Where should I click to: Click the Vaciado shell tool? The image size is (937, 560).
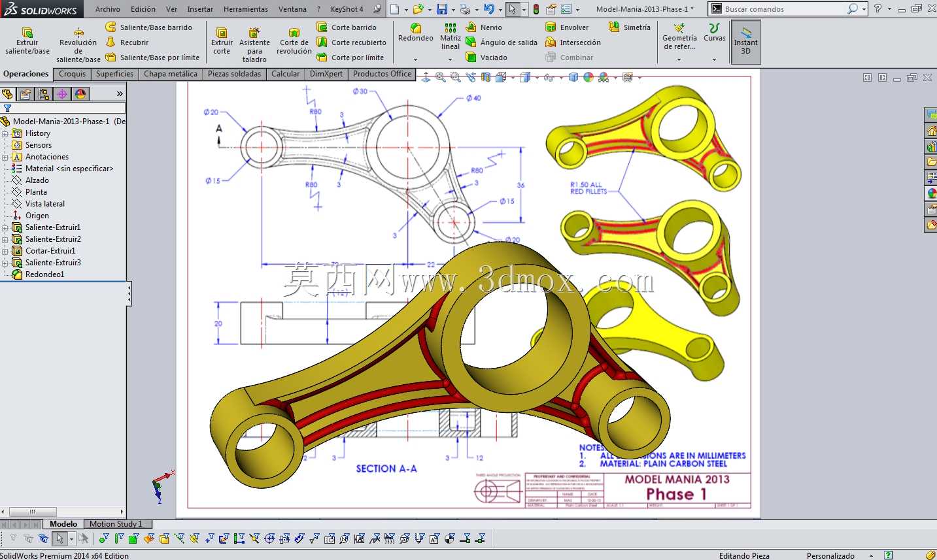[486, 58]
